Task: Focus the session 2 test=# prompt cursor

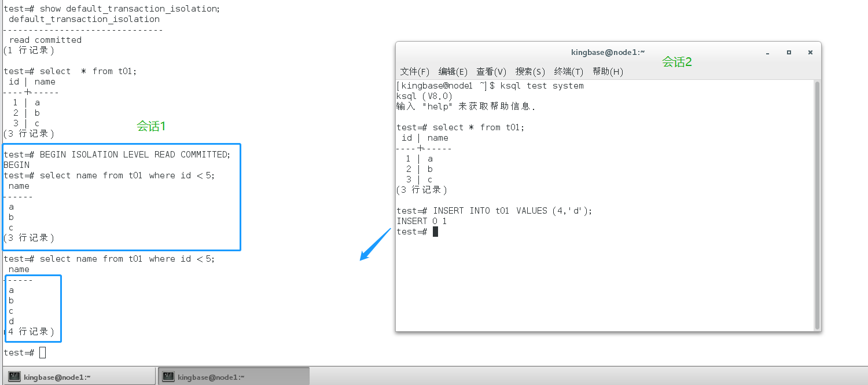Action: coord(435,232)
